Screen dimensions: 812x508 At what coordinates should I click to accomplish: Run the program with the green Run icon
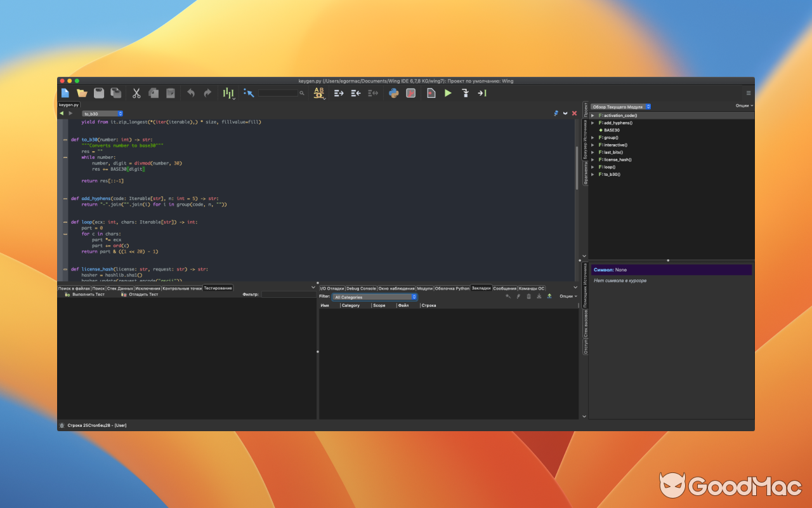447,93
